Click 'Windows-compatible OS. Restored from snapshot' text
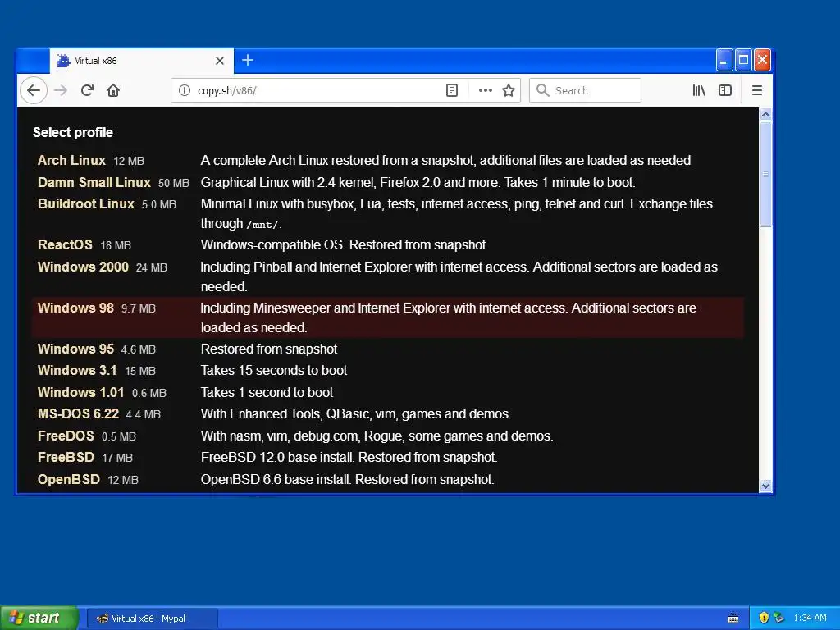The height and width of the screenshot is (630, 840). [343, 244]
